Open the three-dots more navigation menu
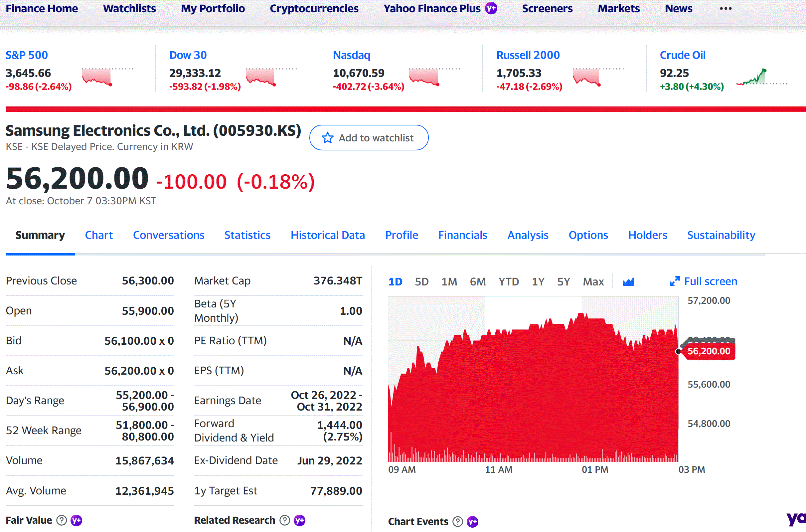 point(725,8)
